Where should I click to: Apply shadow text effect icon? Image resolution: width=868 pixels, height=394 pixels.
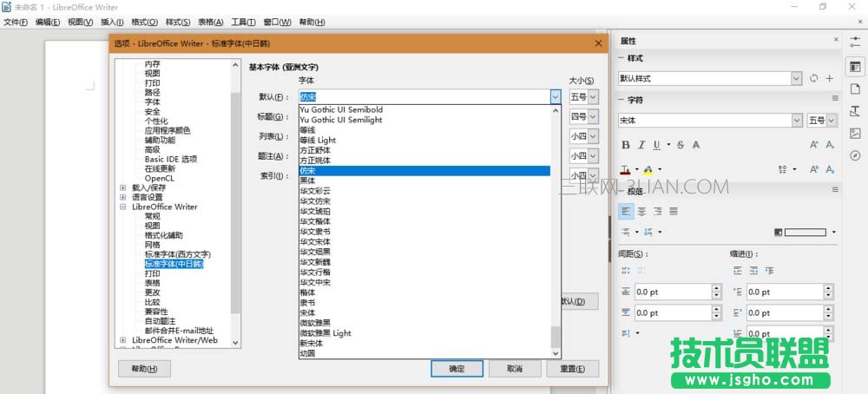[696, 145]
